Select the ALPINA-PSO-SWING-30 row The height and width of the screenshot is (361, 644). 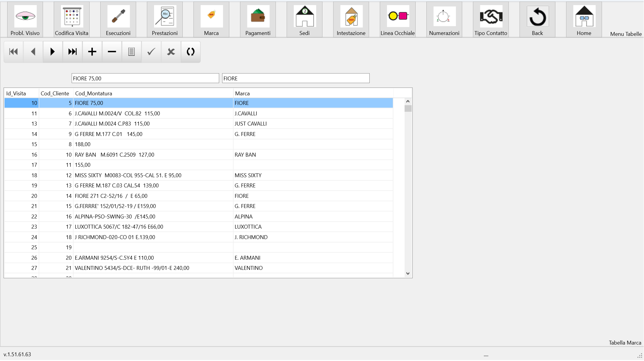point(199,217)
